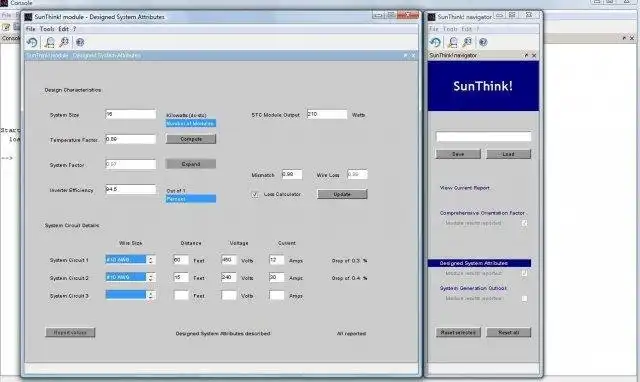The image size is (640, 382).
Task: Select Comprehensive Orientation Factor in navigator
Action: pyautogui.click(x=482, y=213)
